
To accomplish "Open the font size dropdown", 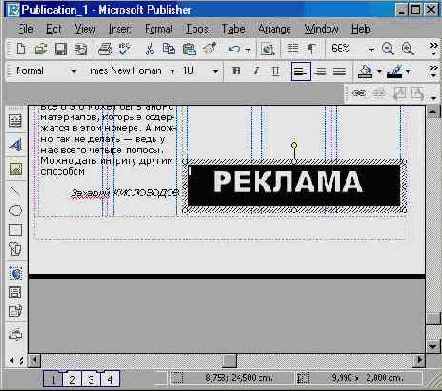I will 215,71.
